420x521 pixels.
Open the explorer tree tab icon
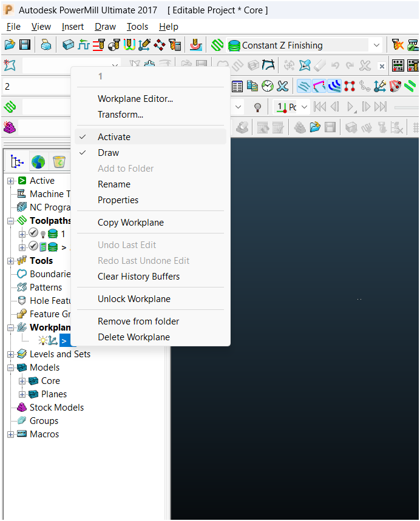click(x=17, y=162)
